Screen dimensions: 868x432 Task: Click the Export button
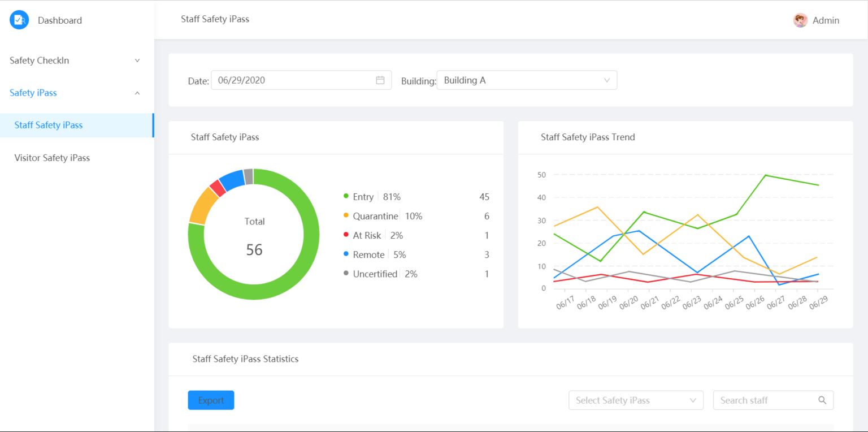211,400
